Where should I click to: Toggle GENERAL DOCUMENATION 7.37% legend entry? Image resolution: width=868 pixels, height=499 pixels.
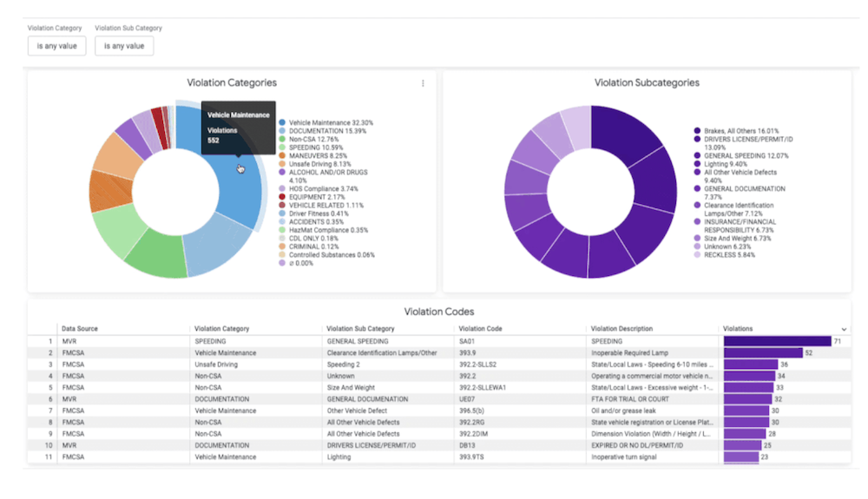tap(740, 193)
